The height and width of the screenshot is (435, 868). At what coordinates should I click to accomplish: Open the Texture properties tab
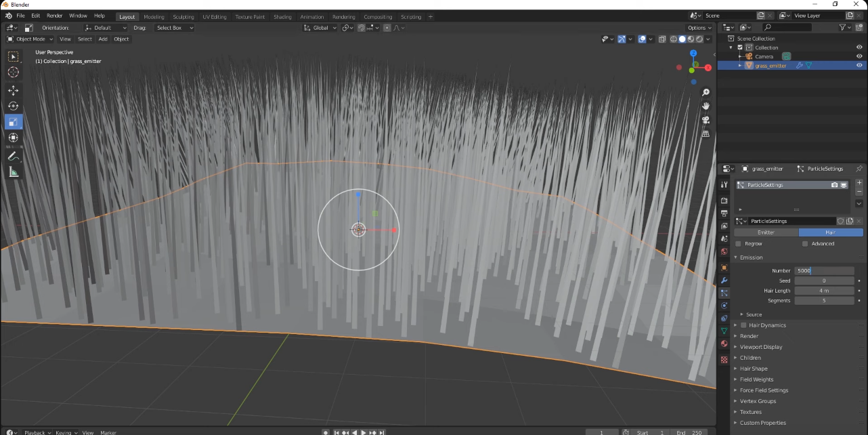(x=724, y=359)
